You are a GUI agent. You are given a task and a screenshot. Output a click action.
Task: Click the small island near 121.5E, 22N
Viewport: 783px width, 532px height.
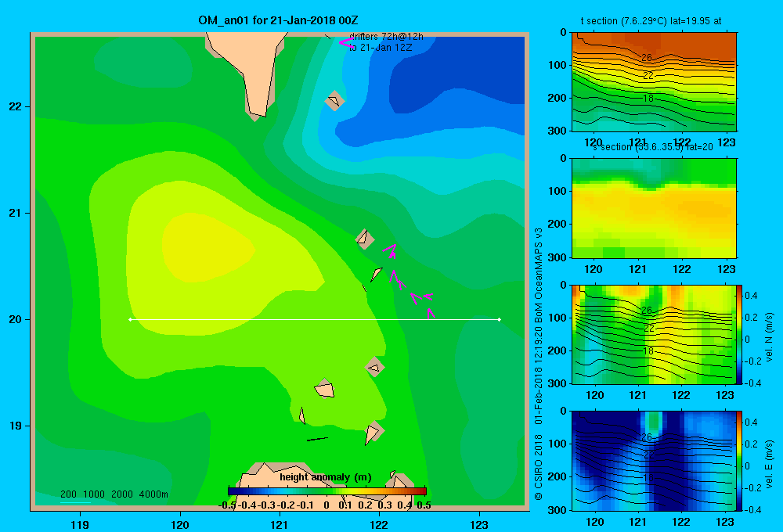coord(334,101)
